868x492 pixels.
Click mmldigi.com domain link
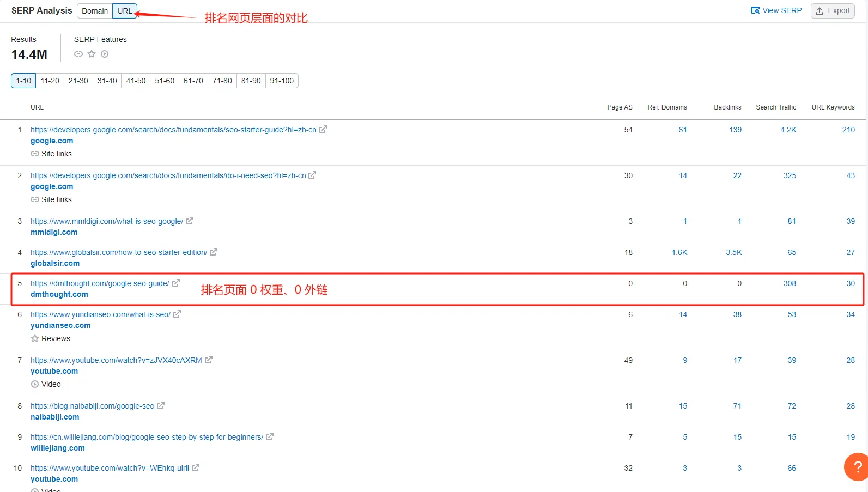coord(54,232)
